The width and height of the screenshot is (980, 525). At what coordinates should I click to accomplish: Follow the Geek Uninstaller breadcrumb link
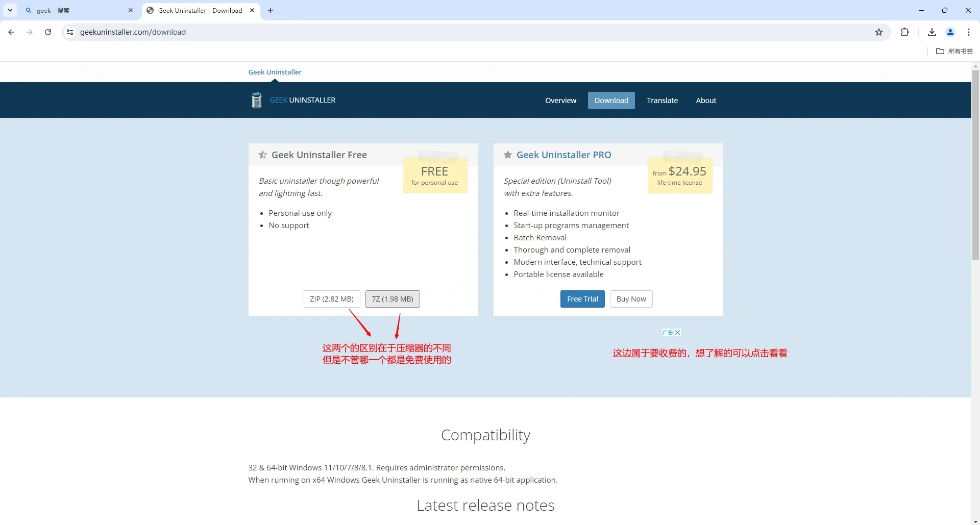point(275,72)
